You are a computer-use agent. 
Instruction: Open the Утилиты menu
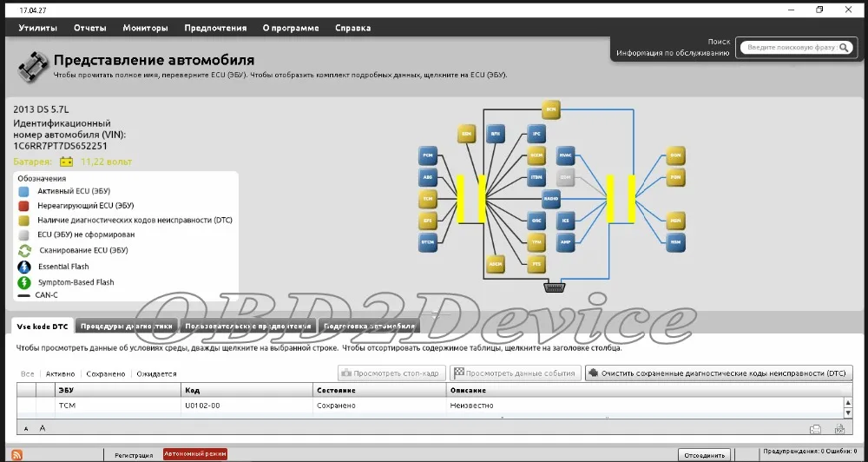(37, 28)
